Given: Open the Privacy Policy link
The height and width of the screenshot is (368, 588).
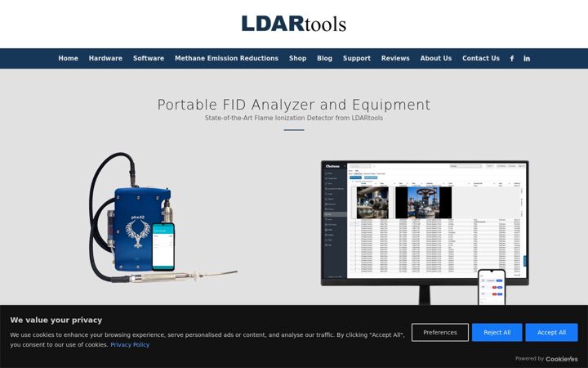Looking at the screenshot, I should (x=130, y=344).
